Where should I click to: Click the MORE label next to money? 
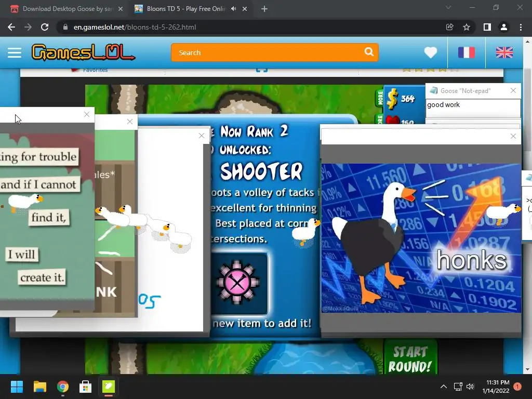[x=380, y=98]
